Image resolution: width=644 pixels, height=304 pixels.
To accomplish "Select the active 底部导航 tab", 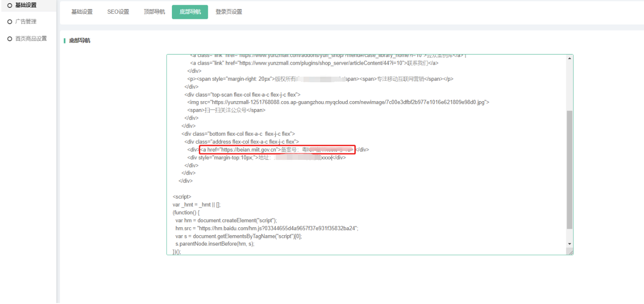I will pos(190,12).
